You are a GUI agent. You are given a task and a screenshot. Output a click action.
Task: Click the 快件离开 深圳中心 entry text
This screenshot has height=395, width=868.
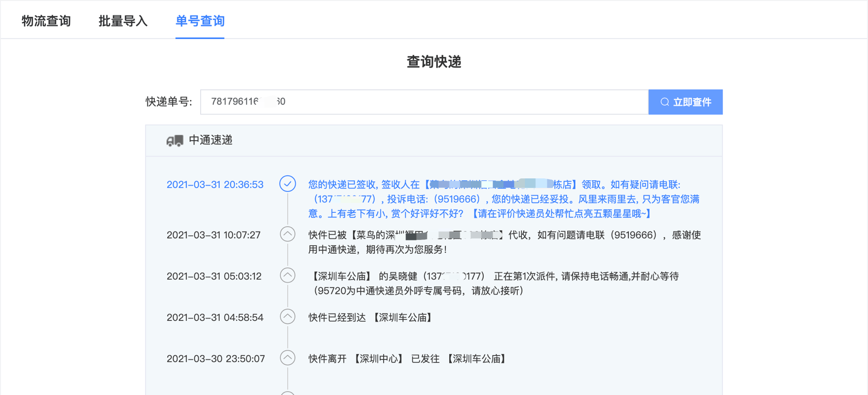[408, 359]
